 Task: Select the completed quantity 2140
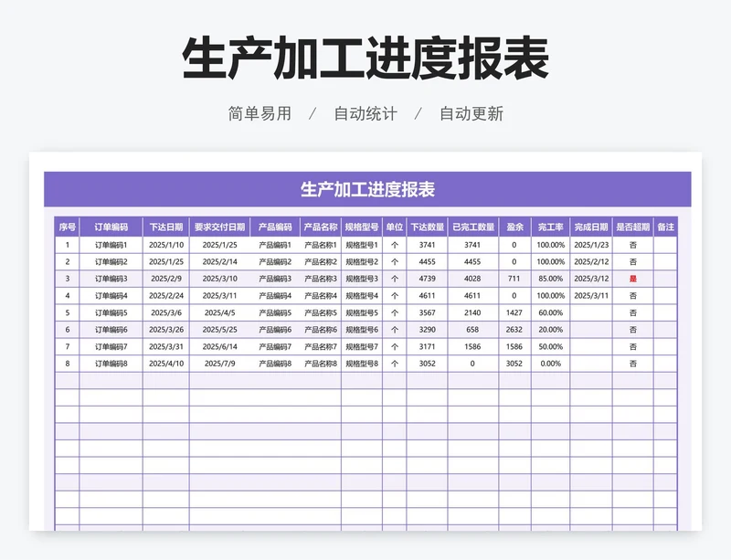(472, 312)
